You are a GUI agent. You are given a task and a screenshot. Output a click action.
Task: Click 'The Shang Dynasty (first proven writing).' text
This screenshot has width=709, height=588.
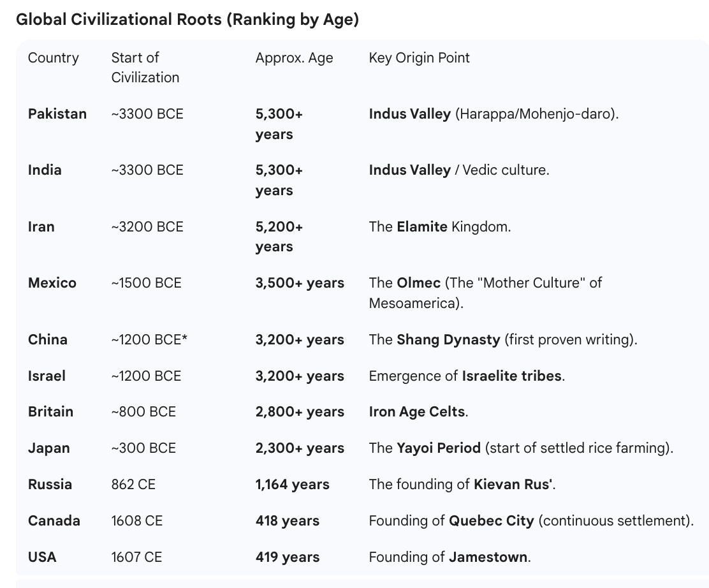pos(503,340)
